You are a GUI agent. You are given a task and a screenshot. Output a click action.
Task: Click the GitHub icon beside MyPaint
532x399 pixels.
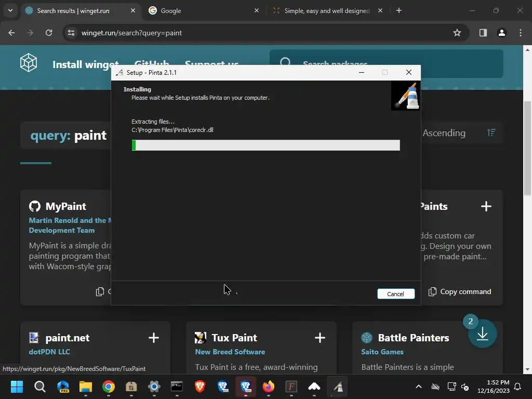point(35,206)
